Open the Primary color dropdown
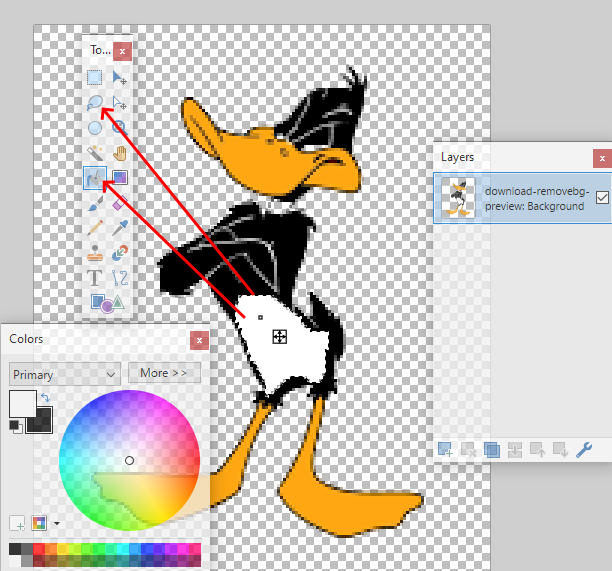 point(65,374)
